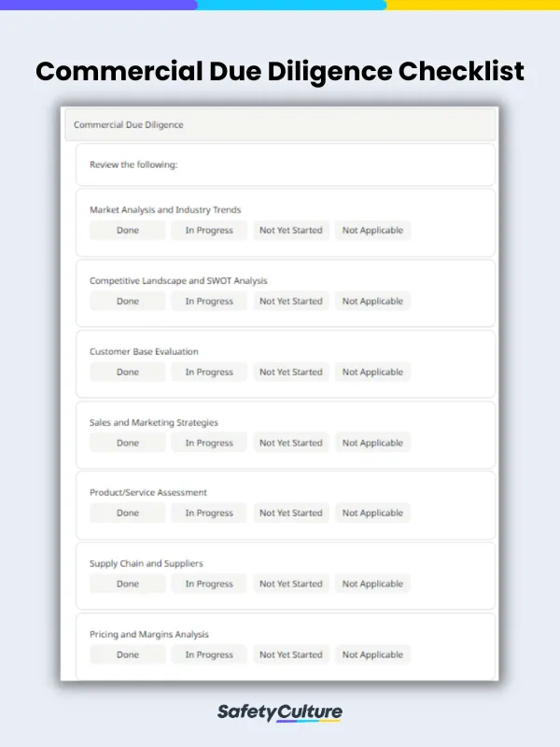
Task: Set Sales and Marketing Strategies to Not Yet Started
Action: 291,444
